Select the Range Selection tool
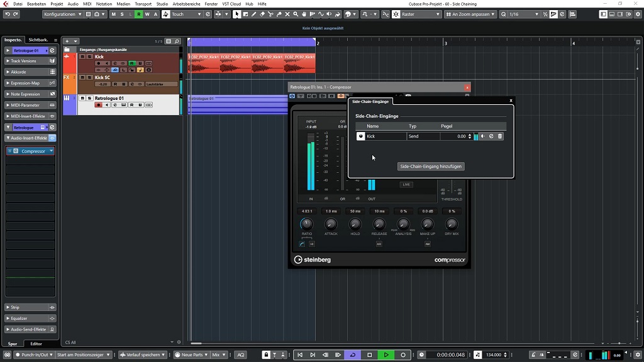This screenshot has height=362, width=644. coord(245,14)
